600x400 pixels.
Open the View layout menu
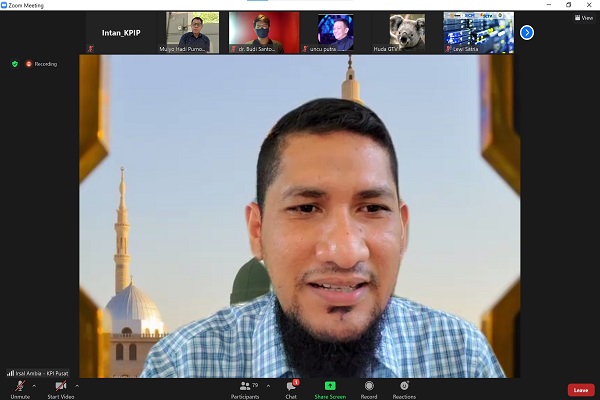[x=583, y=17]
